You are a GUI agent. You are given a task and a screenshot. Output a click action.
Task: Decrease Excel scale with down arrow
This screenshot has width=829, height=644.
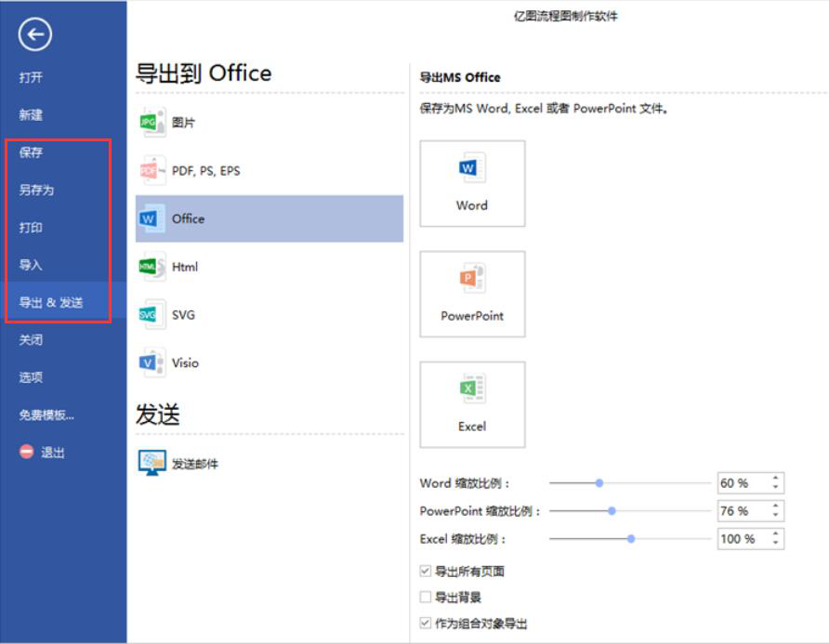click(x=775, y=543)
